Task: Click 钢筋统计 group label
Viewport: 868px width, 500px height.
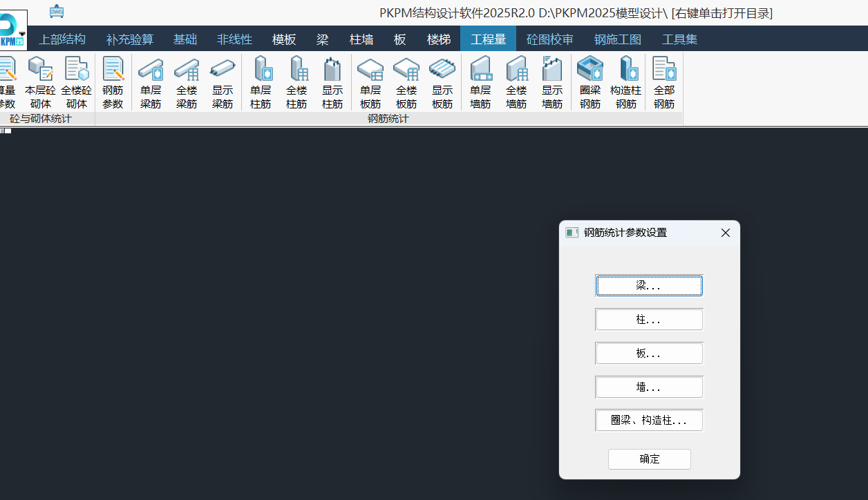Action: click(388, 119)
